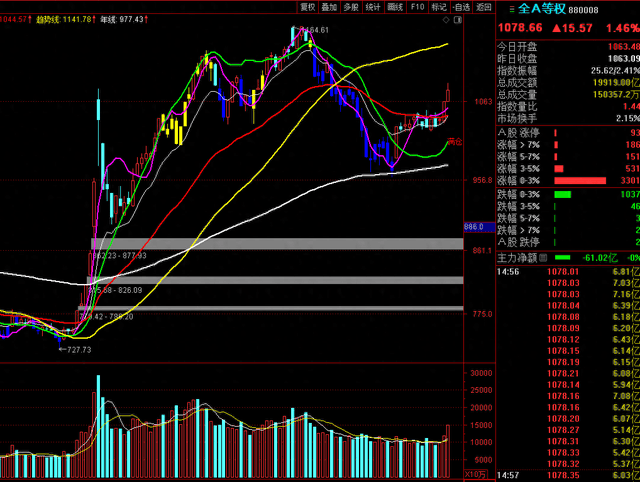Image resolution: width=640 pixels, height=482 pixels.
Task: Select the A股 涨停 count row
Action: [x=568, y=133]
